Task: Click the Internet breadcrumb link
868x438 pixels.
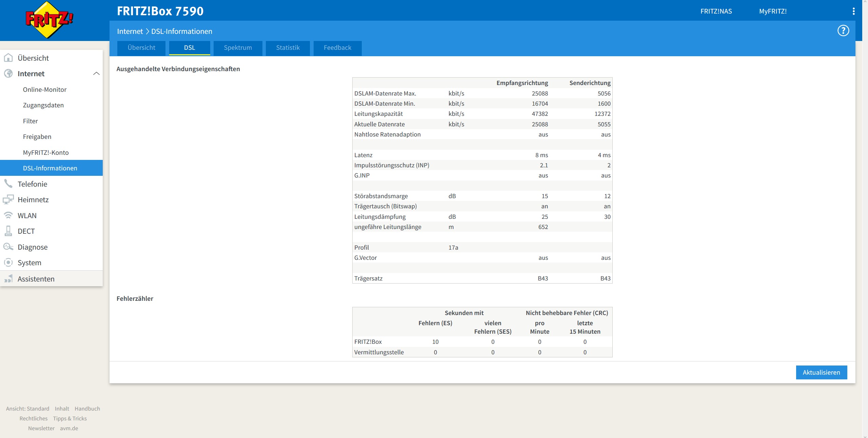Action: coord(130,31)
